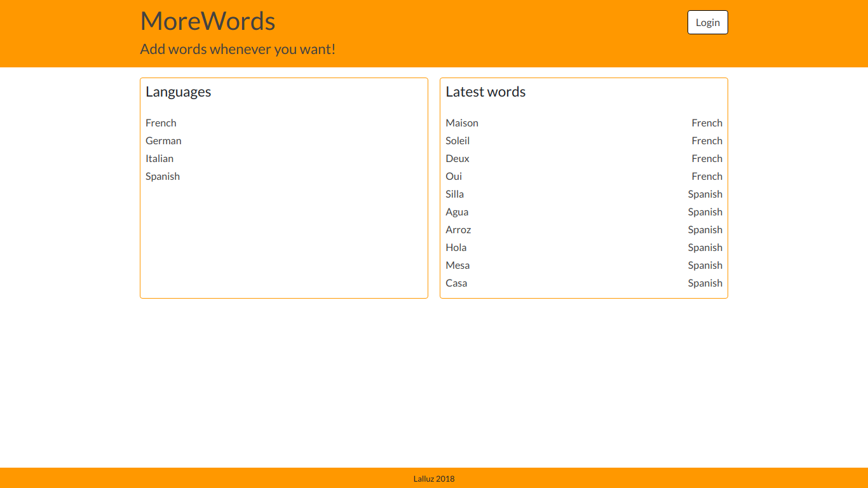Open the word Deux
This screenshot has height=488, width=868.
pos(458,158)
